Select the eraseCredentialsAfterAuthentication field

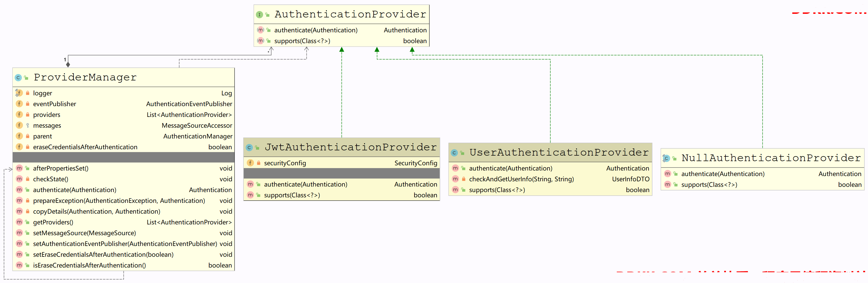pos(85,147)
